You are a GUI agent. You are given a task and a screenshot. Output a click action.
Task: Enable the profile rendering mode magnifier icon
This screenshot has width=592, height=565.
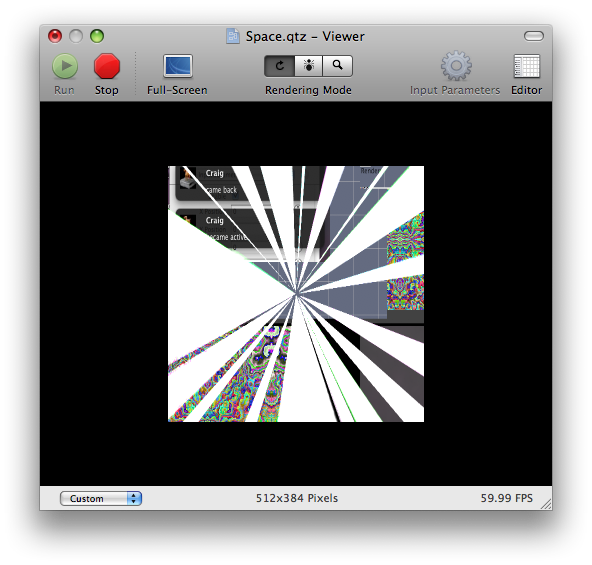pyautogui.click(x=338, y=66)
